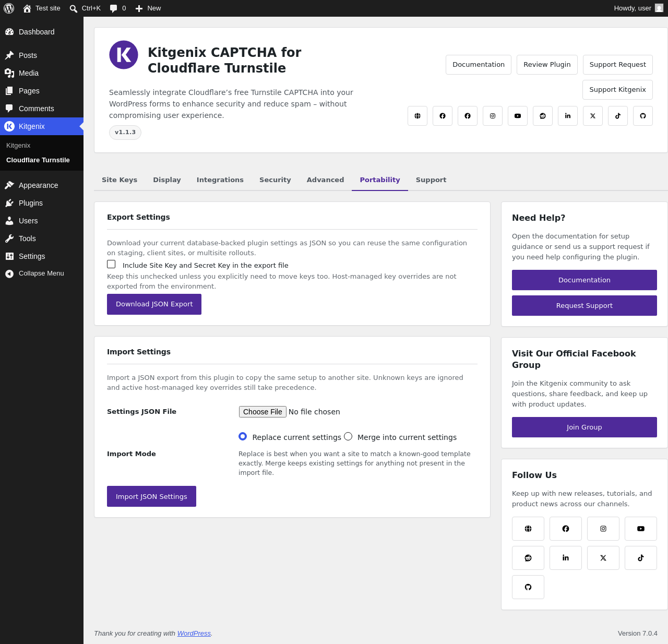This screenshot has height=644, width=668.
Task: Switch to the Security tab
Action: click(275, 180)
